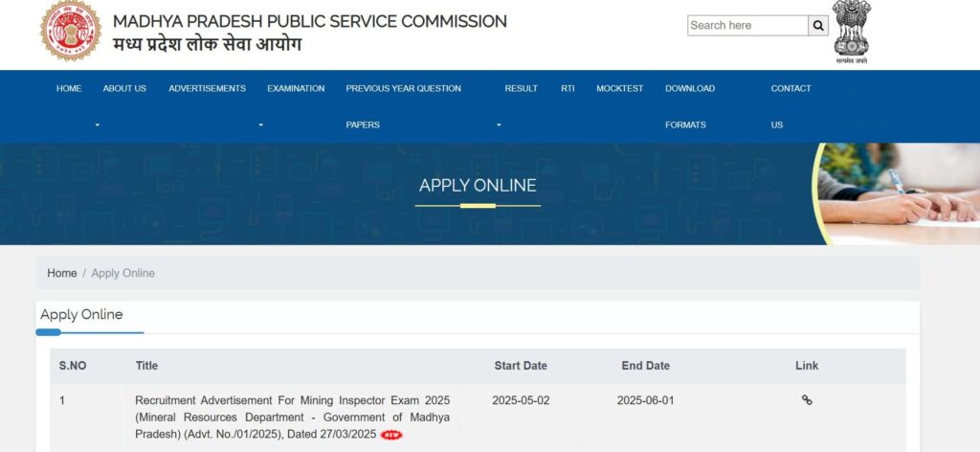Screen dimensions: 980x452
Task: Go to the HOME menu item
Action: pyautogui.click(x=69, y=89)
